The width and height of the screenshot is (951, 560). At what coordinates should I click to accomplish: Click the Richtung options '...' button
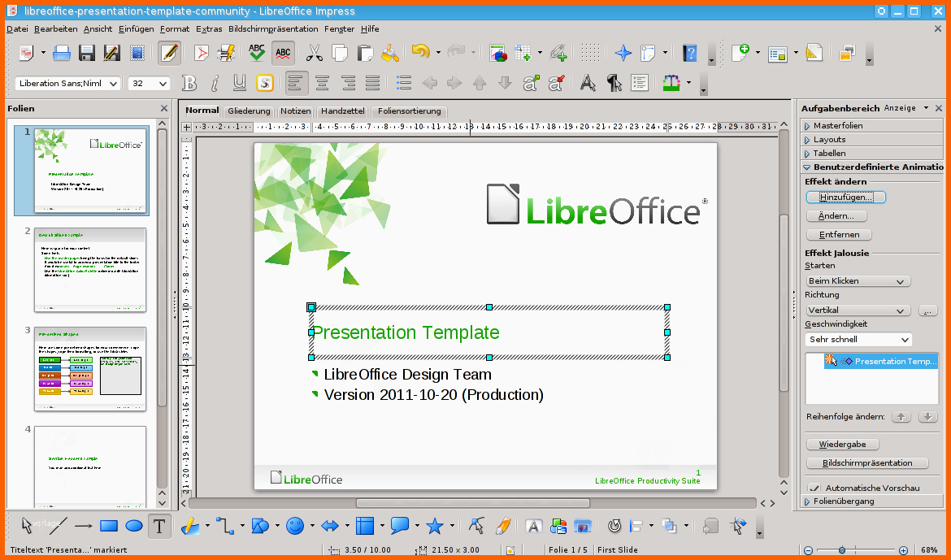pos(927,310)
